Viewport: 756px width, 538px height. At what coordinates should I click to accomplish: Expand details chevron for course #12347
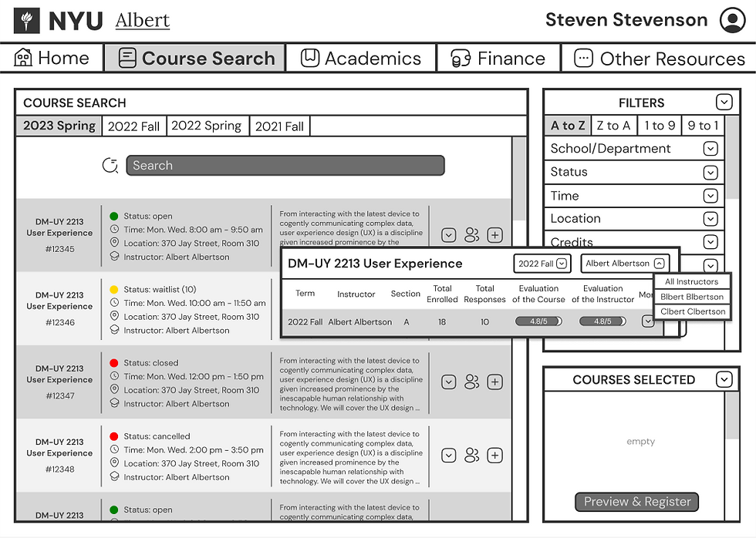449,382
